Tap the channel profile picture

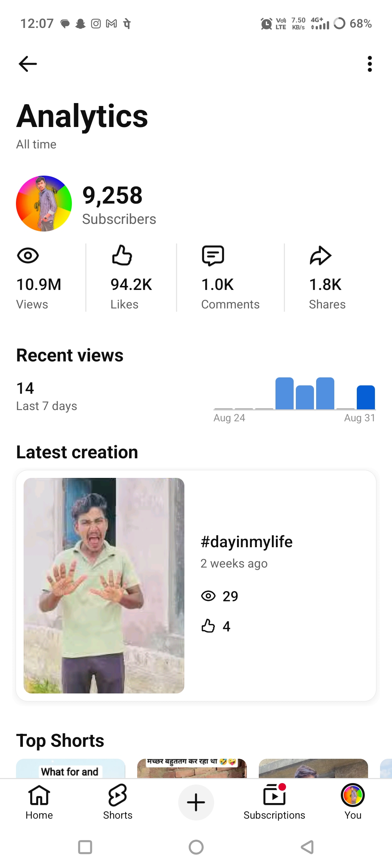[x=44, y=204]
